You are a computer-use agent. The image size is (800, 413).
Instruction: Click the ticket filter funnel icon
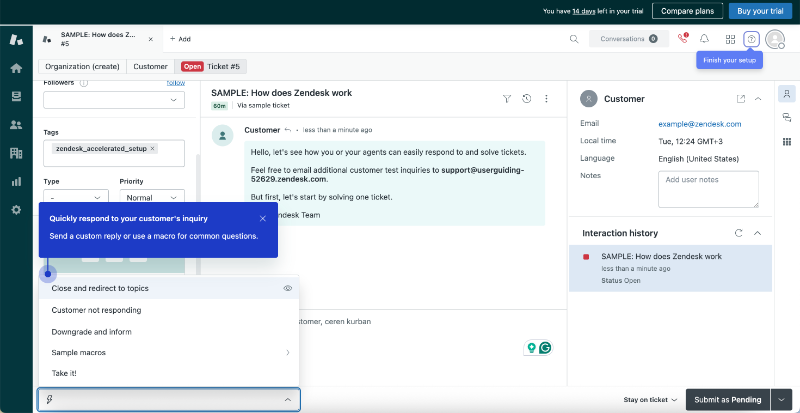pyautogui.click(x=507, y=99)
